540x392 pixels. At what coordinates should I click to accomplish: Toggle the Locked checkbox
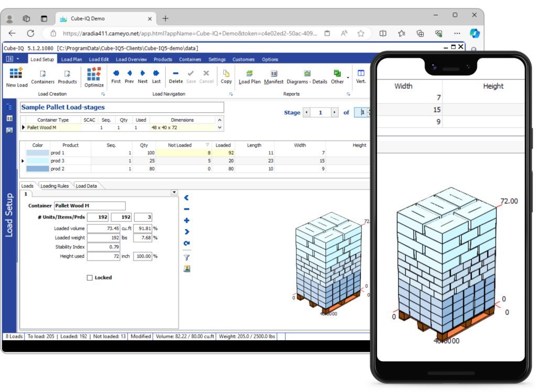pyautogui.click(x=90, y=278)
